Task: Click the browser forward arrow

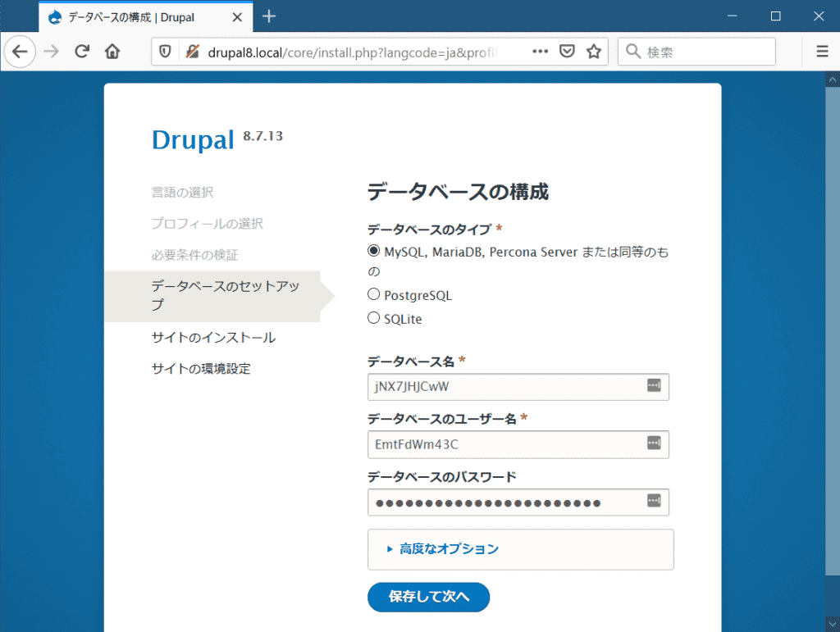Action: click(52, 52)
